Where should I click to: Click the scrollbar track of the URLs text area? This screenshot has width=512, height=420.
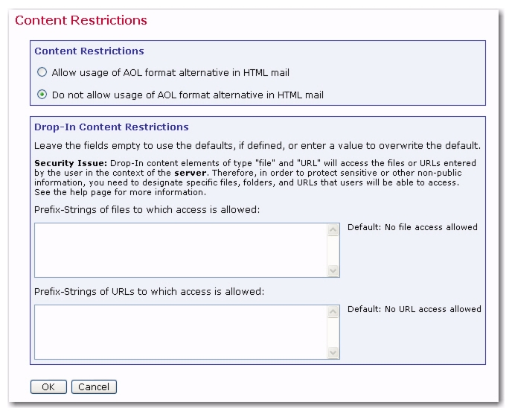pyautogui.click(x=333, y=332)
